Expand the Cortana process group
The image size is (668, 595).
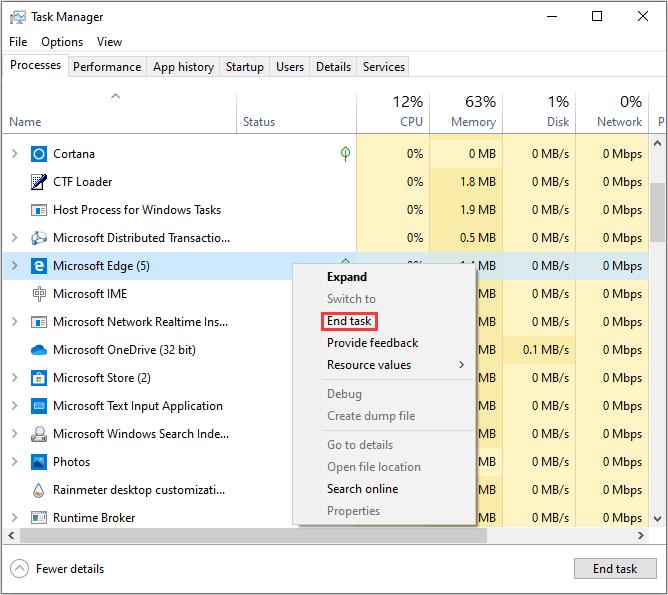pyautogui.click(x=14, y=154)
